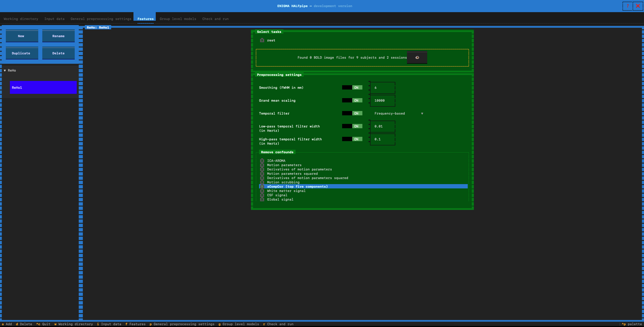Toggle the rest task checkbox
644x327 pixels.
tap(262, 40)
